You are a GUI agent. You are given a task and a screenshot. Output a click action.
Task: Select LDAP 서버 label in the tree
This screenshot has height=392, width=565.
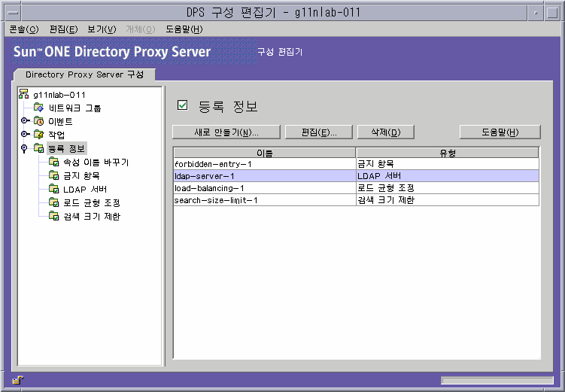pos(85,189)
